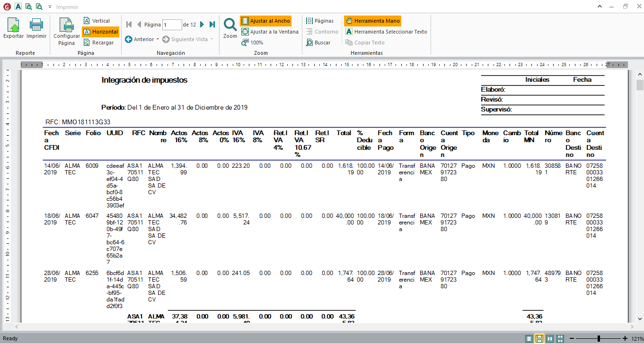644x344 pixels.
Task: Expand the ribbon display options chevron
Action: click(599, 7)
